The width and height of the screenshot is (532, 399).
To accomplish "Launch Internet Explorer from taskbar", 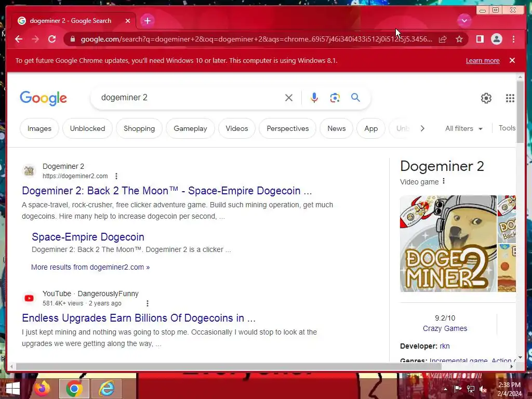I will [107, 389].
